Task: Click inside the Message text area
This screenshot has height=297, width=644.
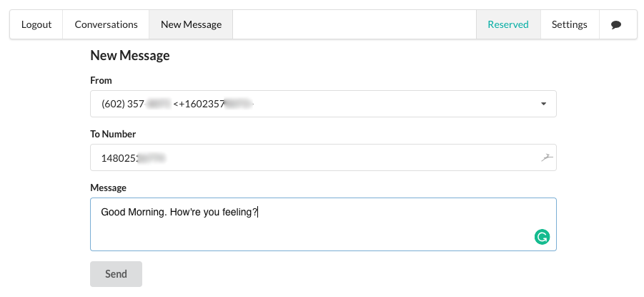Action: pyautogui.click(x=323, y=224)
